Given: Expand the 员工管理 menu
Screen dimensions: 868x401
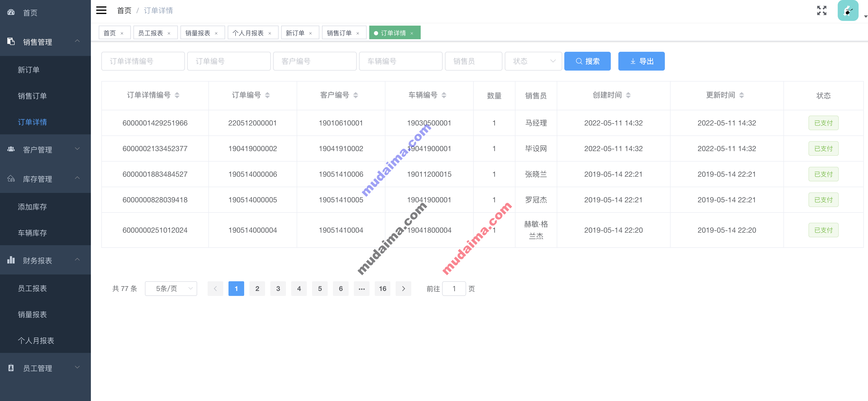Looking at the screenshot, I should (x=77, y=367).
